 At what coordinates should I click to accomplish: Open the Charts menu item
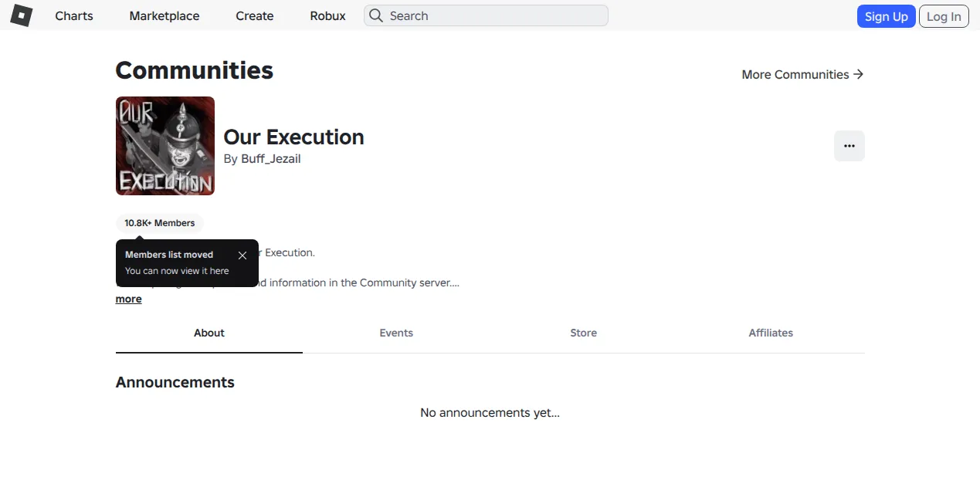74,15
